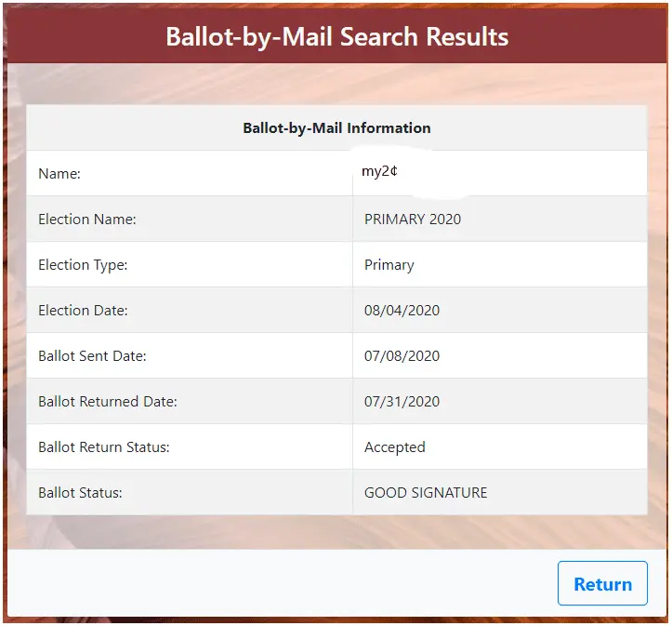Click the Ballot-by-Mail Search Results page title

[x=336, y=37]
